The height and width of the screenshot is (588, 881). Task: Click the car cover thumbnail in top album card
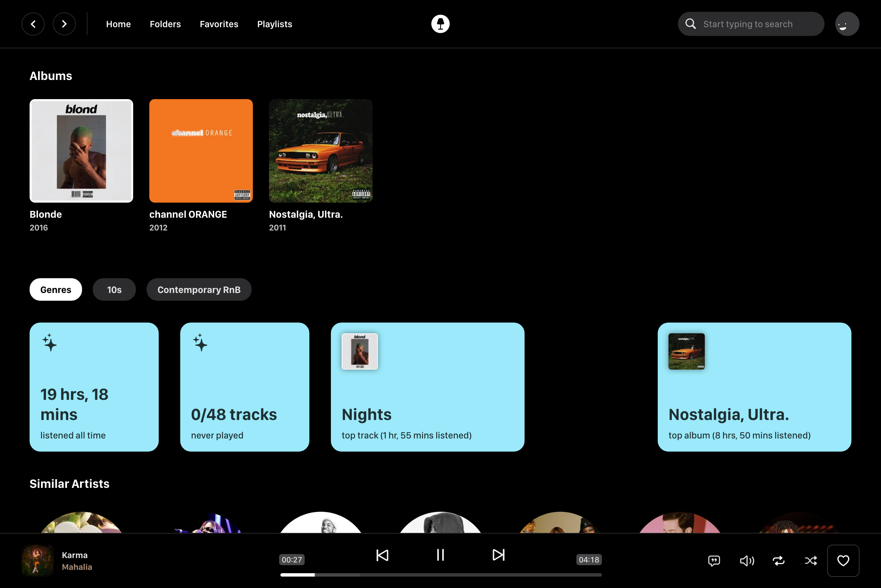(687, 351)
